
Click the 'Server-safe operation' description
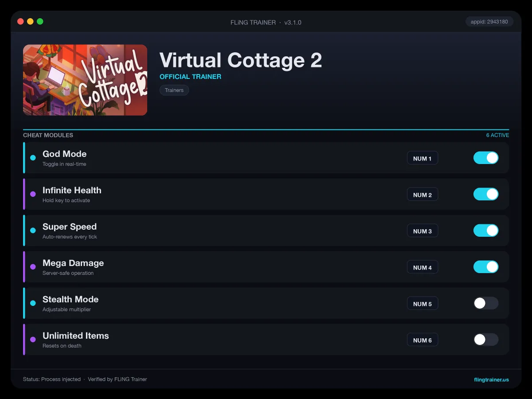point(68,273)
